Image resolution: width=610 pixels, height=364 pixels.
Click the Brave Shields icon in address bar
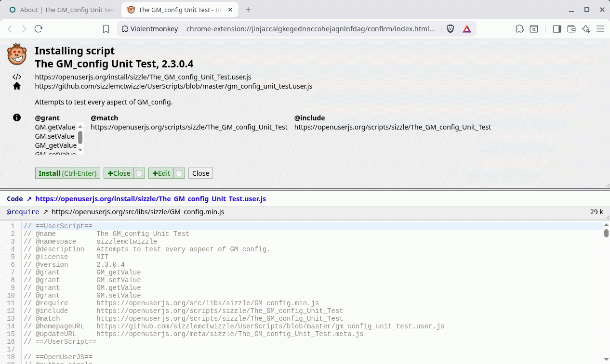coord(450,29)
